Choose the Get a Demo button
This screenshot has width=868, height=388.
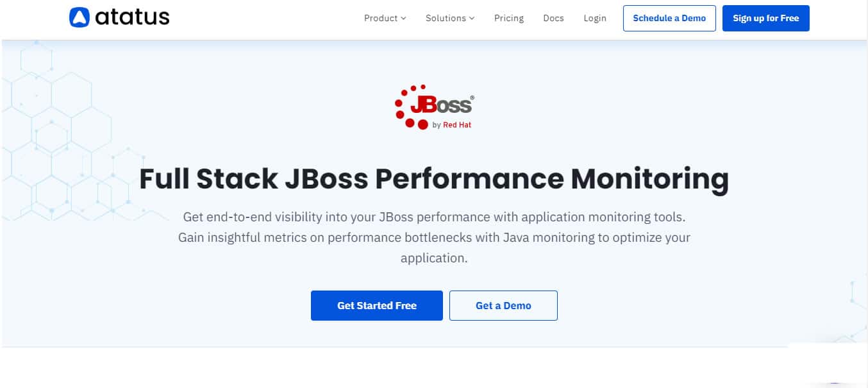(503, 305)
